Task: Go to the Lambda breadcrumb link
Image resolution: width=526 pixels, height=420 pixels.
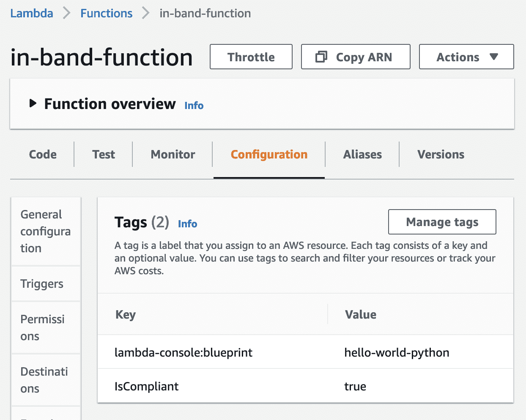Action: click(x=32, y=13)
